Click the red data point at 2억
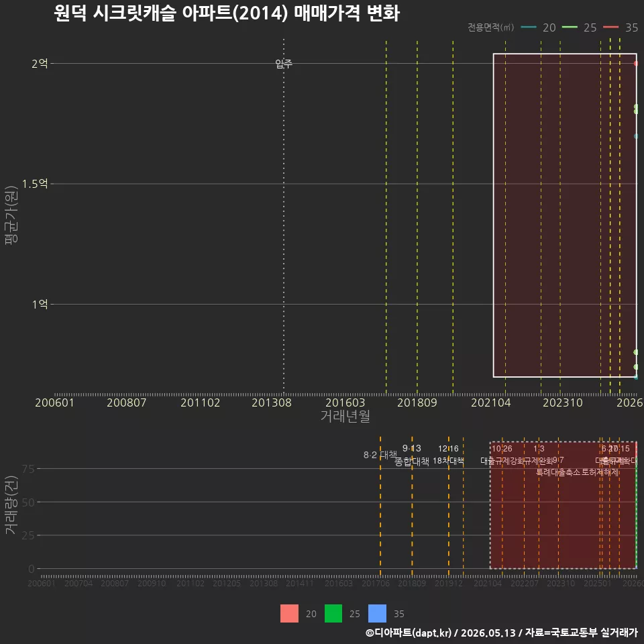644x644 pixels. coord(636,64)
